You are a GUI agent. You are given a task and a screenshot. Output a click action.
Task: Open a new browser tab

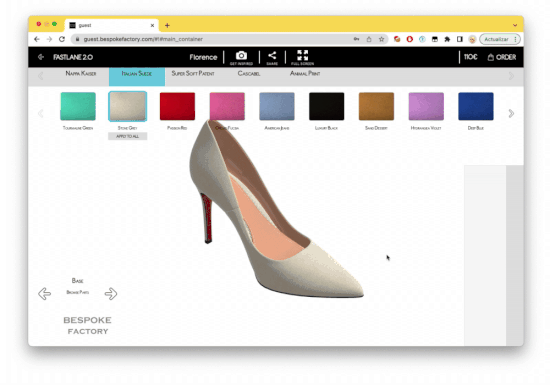(167, 25)
